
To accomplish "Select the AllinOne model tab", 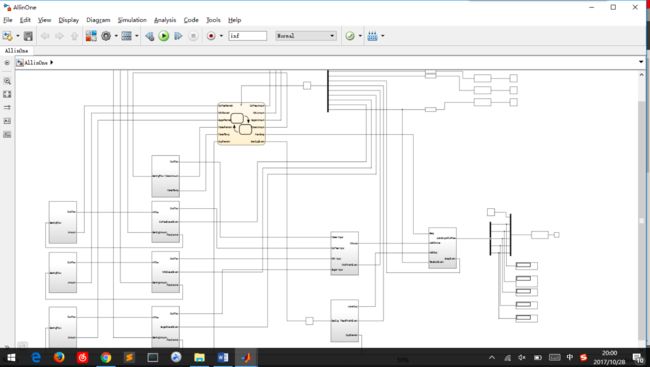I will [x=16, y=51].
